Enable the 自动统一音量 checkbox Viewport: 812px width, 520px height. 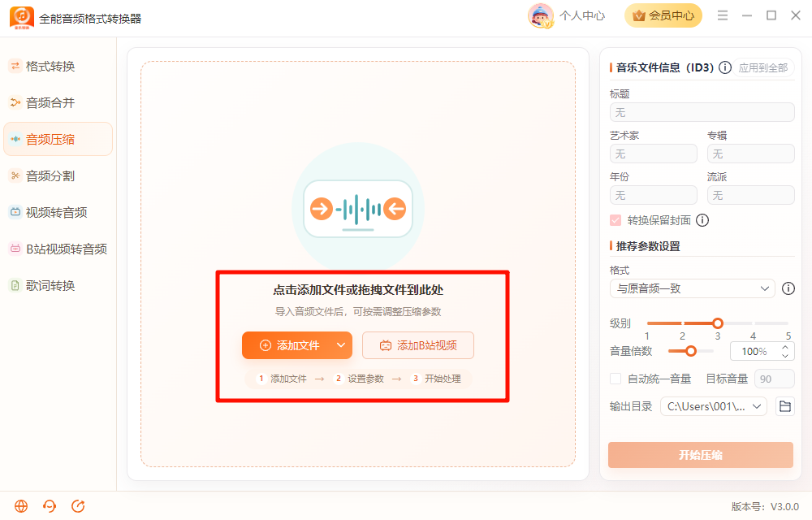coord(615,379)
